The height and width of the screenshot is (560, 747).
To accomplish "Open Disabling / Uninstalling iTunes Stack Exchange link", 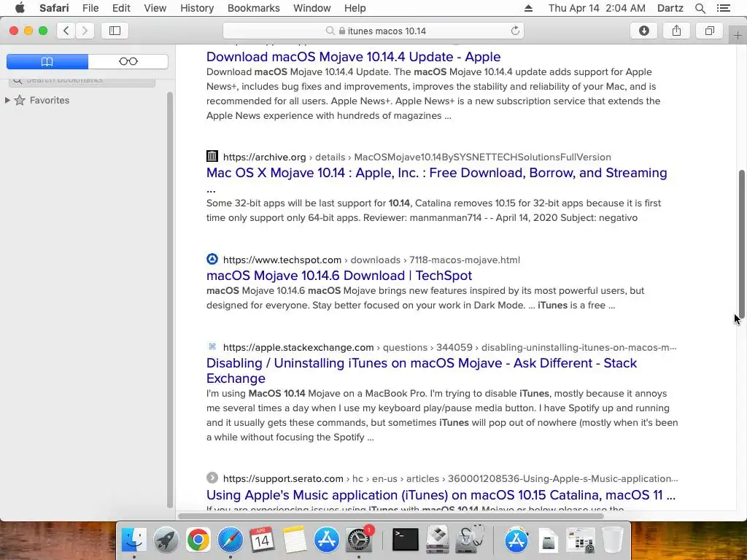I will coord(421,370).
